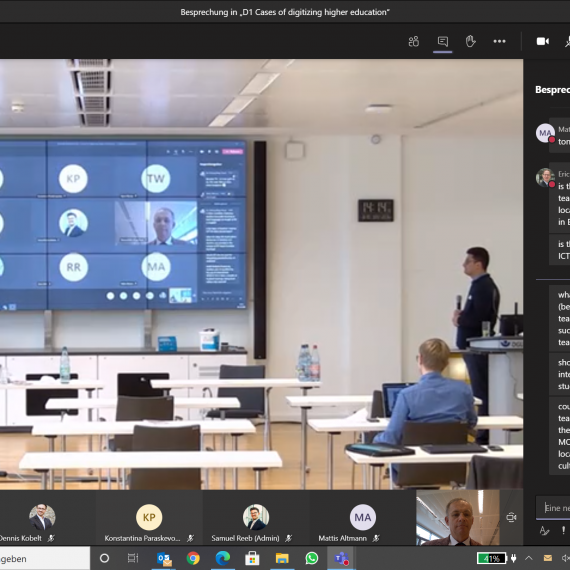Show the participants list icon
The height and width of the screenshot is (570, 570).
[414, 41]
